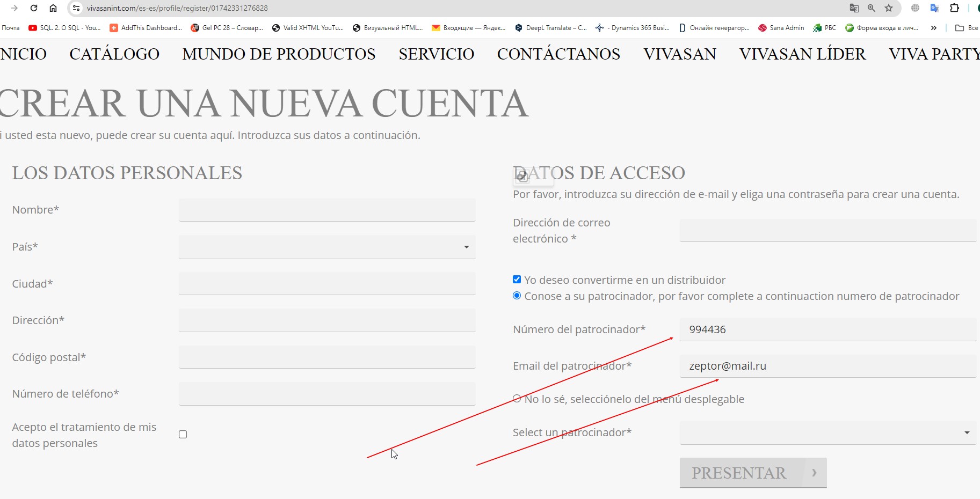Click Dirección de correo electrónico field
Image resolution: width=980 pixels, height=499 pixels.
click(827, 230)
